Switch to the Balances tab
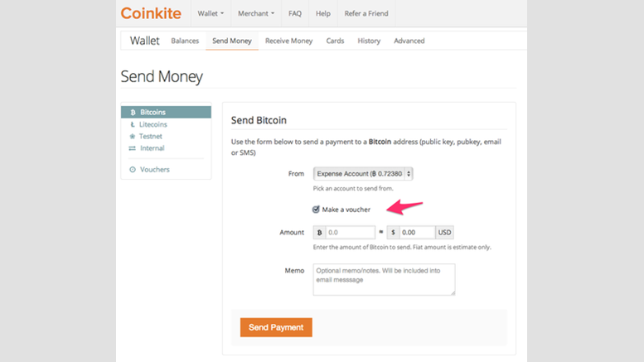This screenshot has height=362, width=644. (x=185, y=41)
